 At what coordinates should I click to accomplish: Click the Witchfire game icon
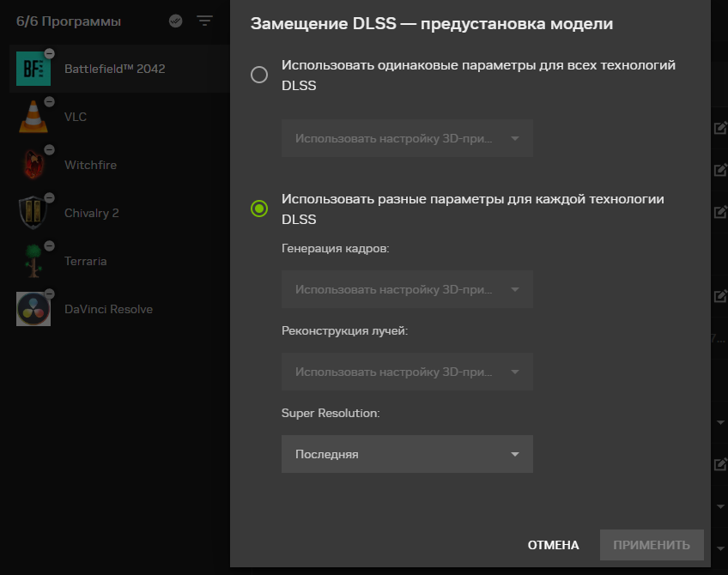click(33, 165)
